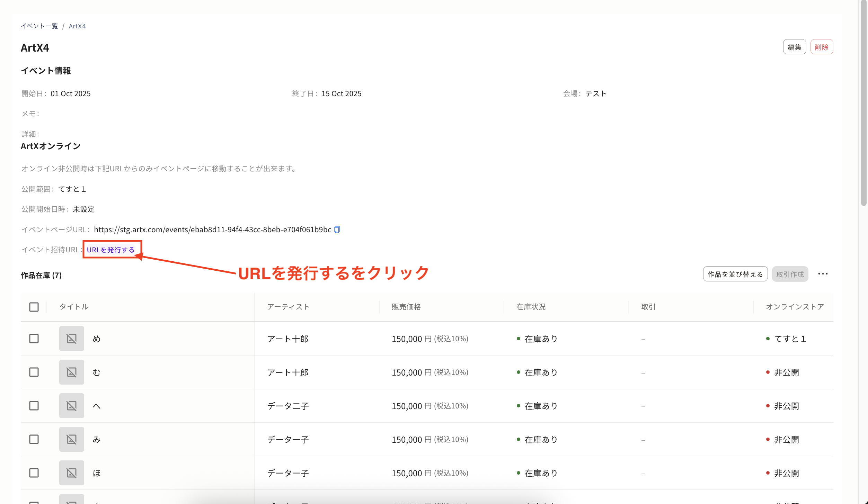Viewport: 868px width, 504px height.
Task: Click the missing-image placeholder icon for artwork へ
Action: (71, 405)
